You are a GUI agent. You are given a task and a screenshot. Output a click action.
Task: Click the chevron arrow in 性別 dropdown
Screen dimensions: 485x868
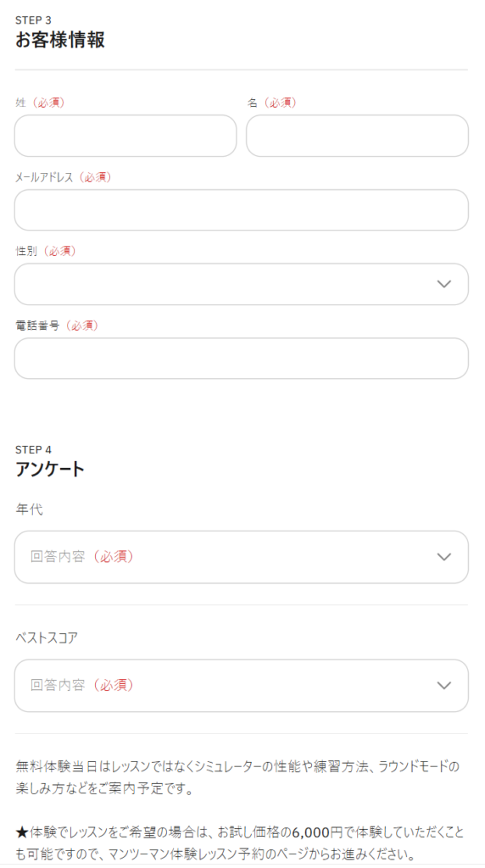(x=444, y=284)
